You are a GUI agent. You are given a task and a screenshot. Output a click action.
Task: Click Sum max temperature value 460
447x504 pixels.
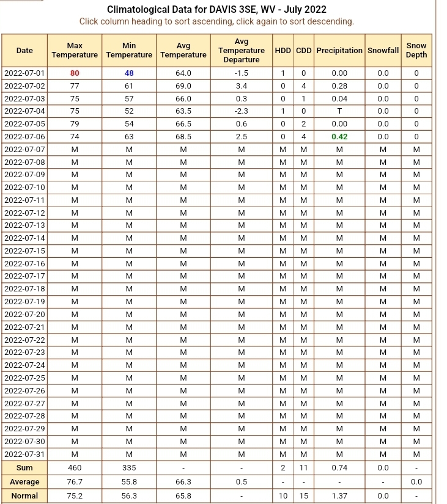click(75, 468)
